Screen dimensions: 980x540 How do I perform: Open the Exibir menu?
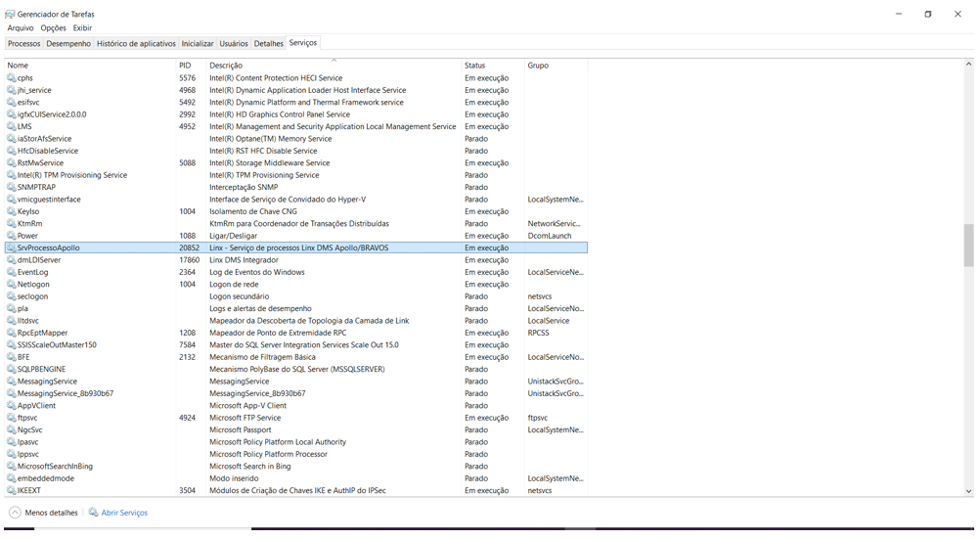coord(82,28)
